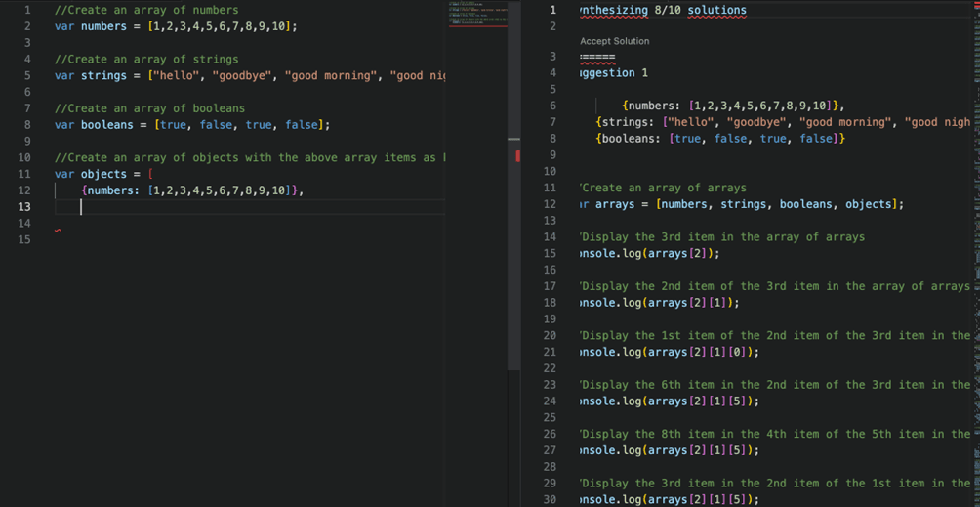This screenshot has height=507, width=980.
Task: Click line number 12 in right editor gutter
Action: 550,204
